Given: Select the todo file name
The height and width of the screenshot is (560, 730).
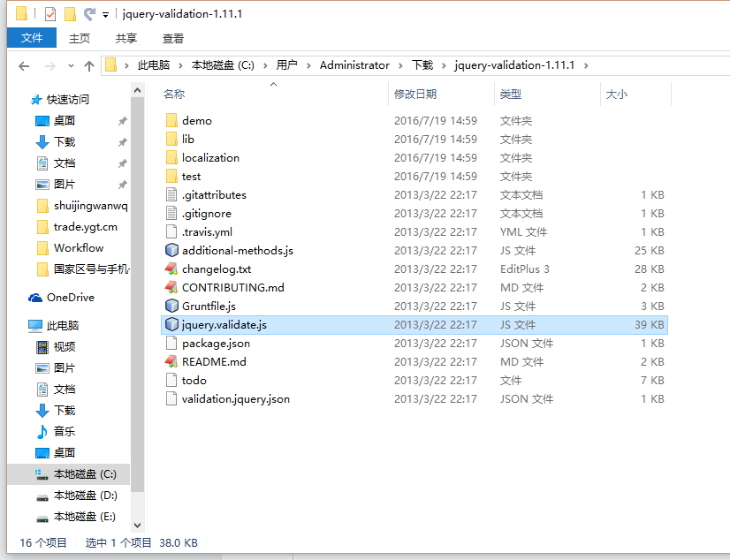Looking at the screenshot, I should [x=194, y=381].
